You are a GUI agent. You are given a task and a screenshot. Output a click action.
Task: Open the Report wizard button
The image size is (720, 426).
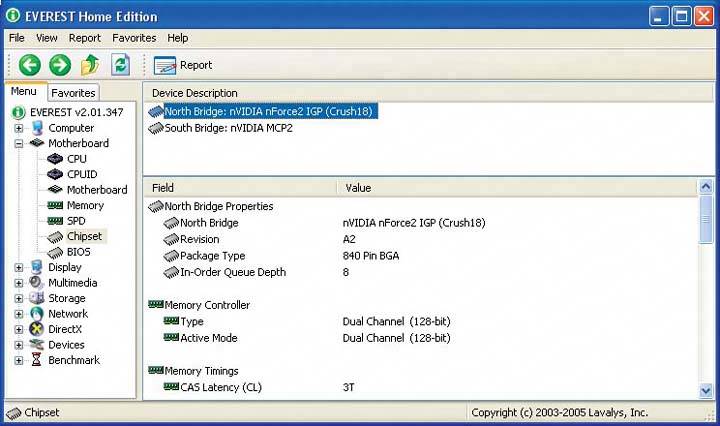coord(183,65)
